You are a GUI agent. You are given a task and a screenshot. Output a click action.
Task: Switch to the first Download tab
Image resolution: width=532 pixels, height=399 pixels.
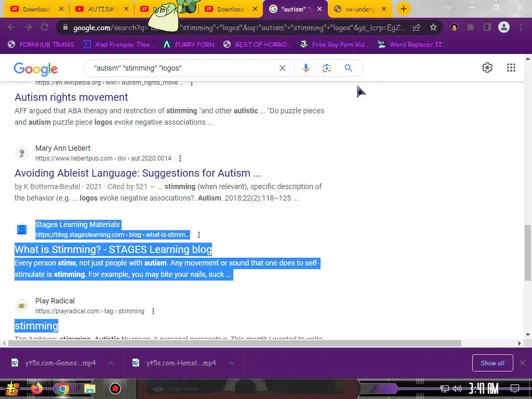(36, 9)
